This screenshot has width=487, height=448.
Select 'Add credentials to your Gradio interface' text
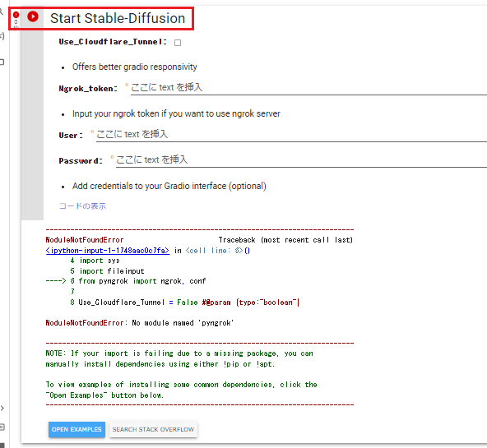pos(169,186)
